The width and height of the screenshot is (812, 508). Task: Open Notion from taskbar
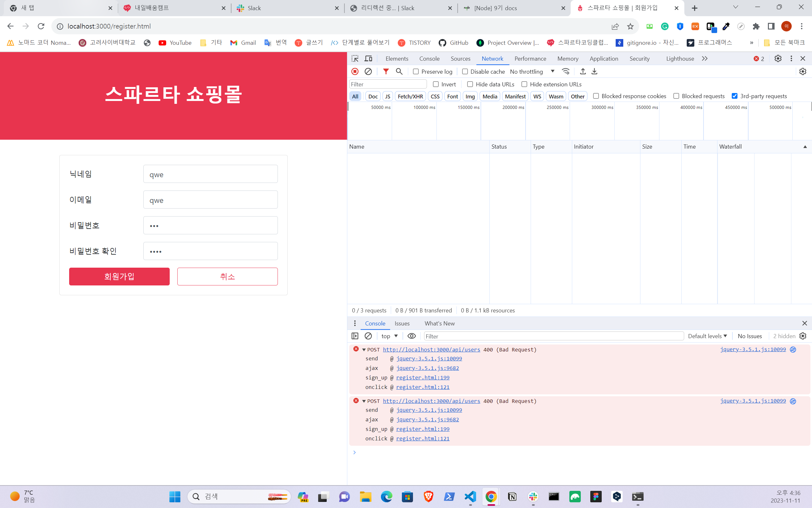[x=512, y=497]
